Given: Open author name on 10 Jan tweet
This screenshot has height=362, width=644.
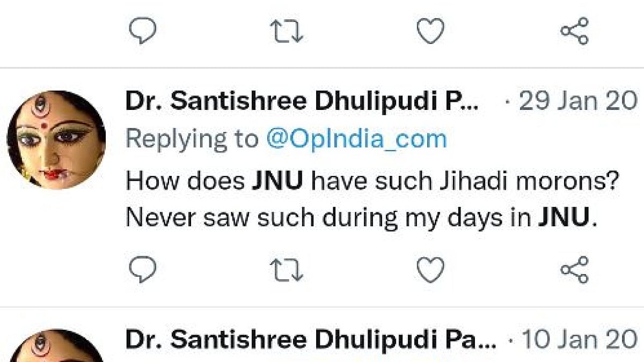Looking at the screenshot, I should [x=311, y=340].
